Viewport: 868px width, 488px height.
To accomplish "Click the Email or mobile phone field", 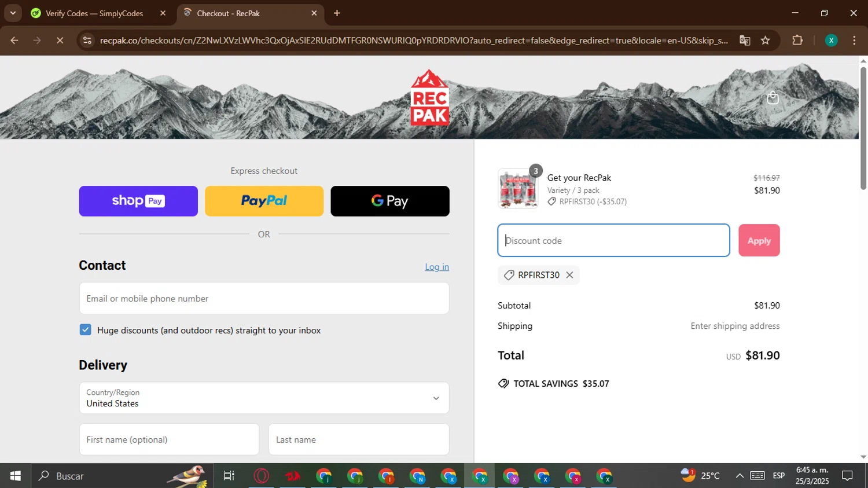I will tap(264, 298).
